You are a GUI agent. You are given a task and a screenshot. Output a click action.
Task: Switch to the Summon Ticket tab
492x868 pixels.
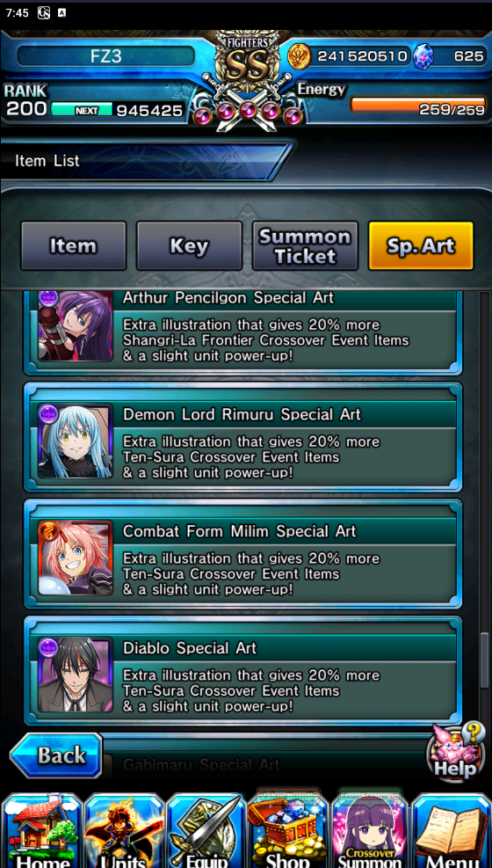pos(305,245)
